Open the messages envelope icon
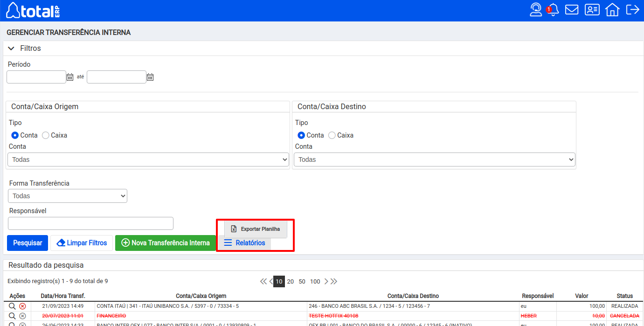The image size is (644, 326). 572,10
